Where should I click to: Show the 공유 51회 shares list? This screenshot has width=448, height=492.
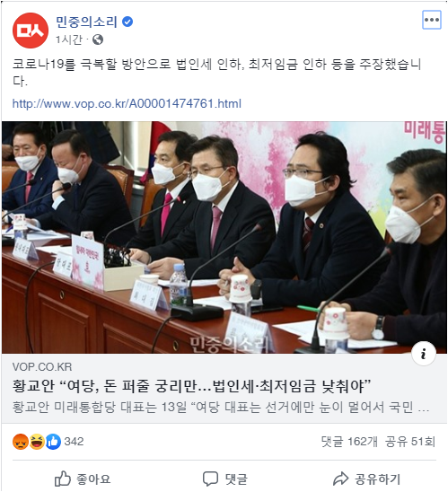tap(410, 442)
